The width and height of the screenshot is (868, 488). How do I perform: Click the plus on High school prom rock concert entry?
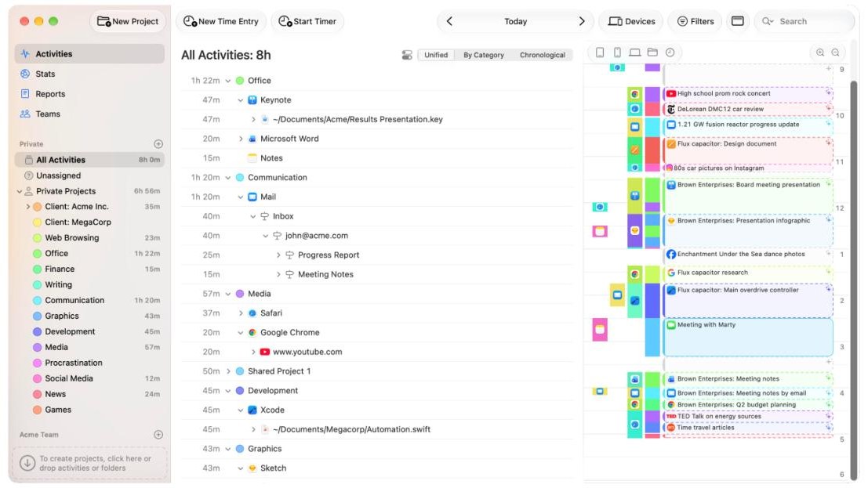pos(829,93)
